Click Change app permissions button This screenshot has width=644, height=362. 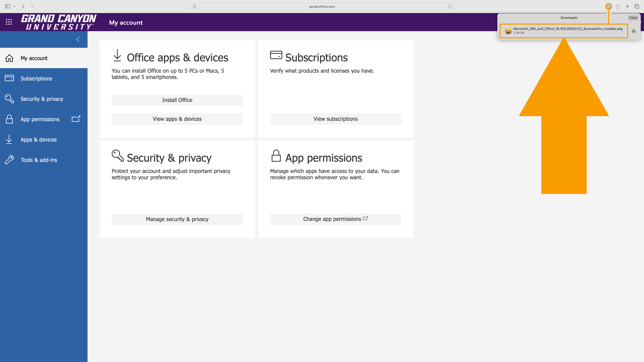click(x=335, y=219)
